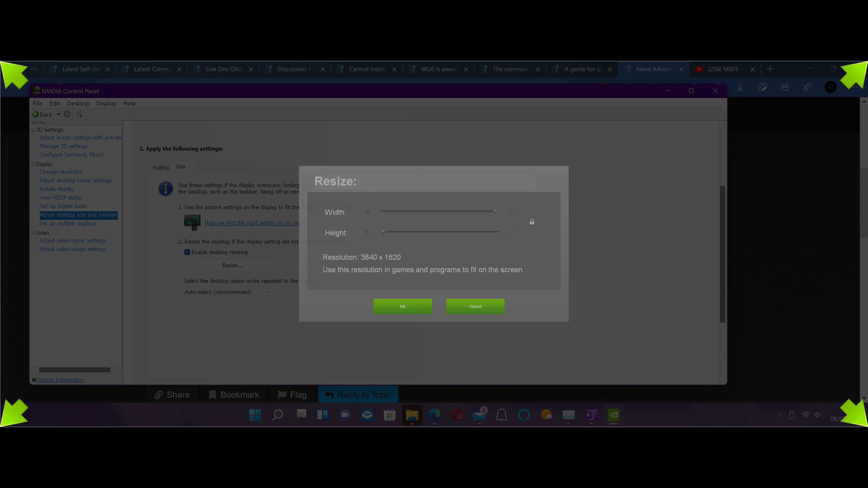
Task: Select Set up multiple displays
Action: [x=68, y=223]
